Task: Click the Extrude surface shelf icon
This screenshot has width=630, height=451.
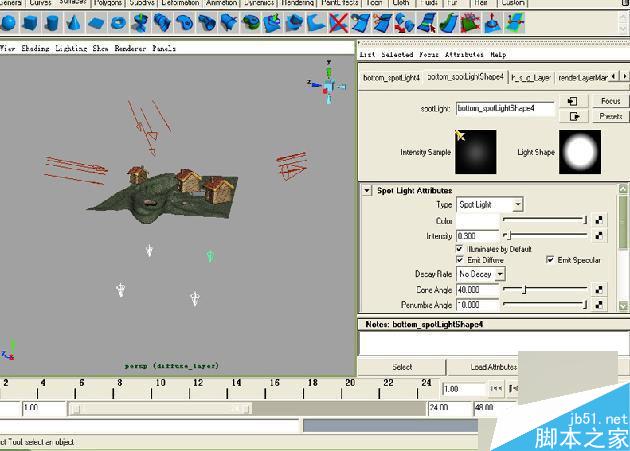Action: click(207, 23)
